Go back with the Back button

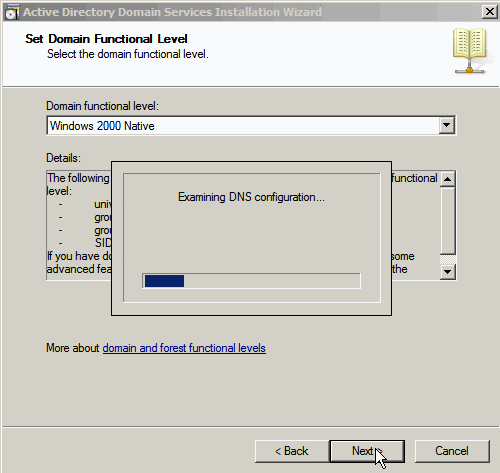[x=292, y=451]
